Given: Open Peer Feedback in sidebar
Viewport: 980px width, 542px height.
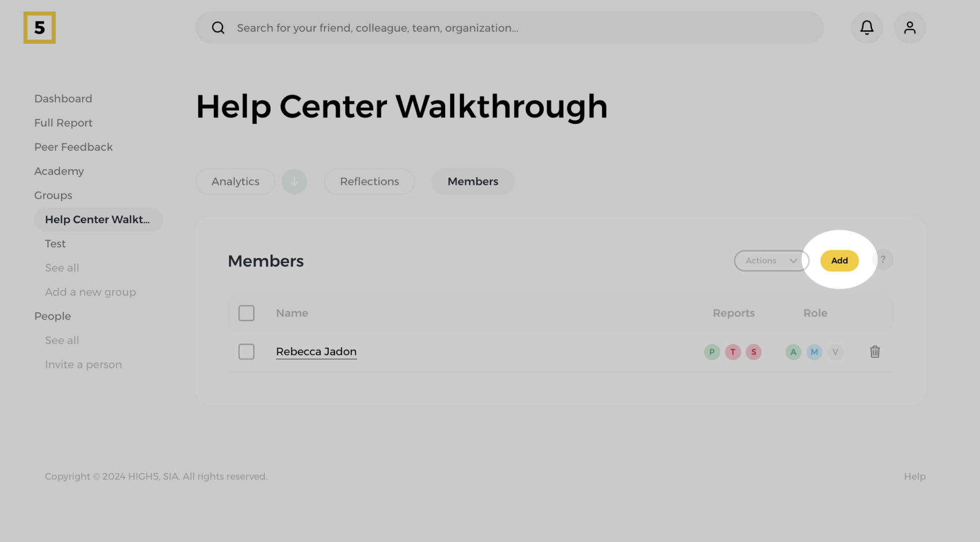Looking at the screenshot, I should pos(73,147).
